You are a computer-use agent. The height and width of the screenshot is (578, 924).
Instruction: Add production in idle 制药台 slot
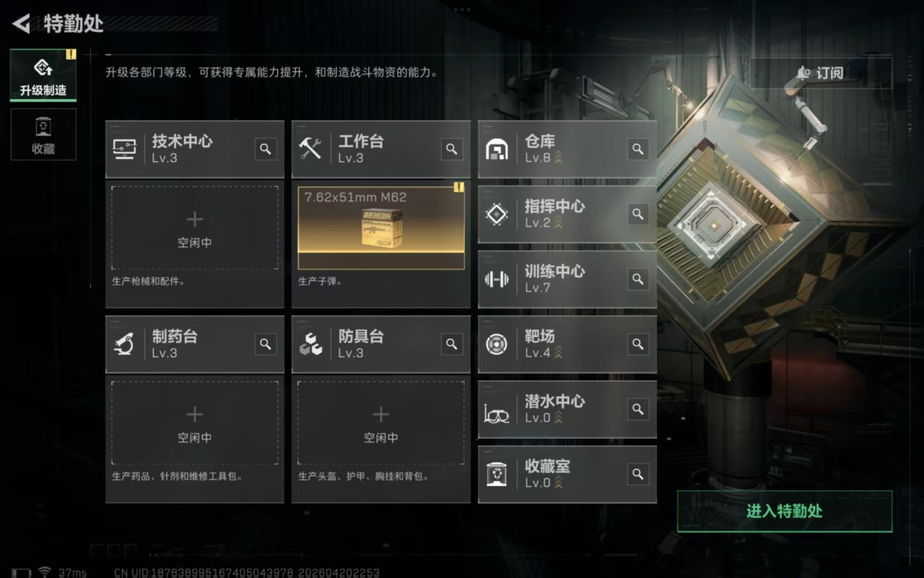195,423
